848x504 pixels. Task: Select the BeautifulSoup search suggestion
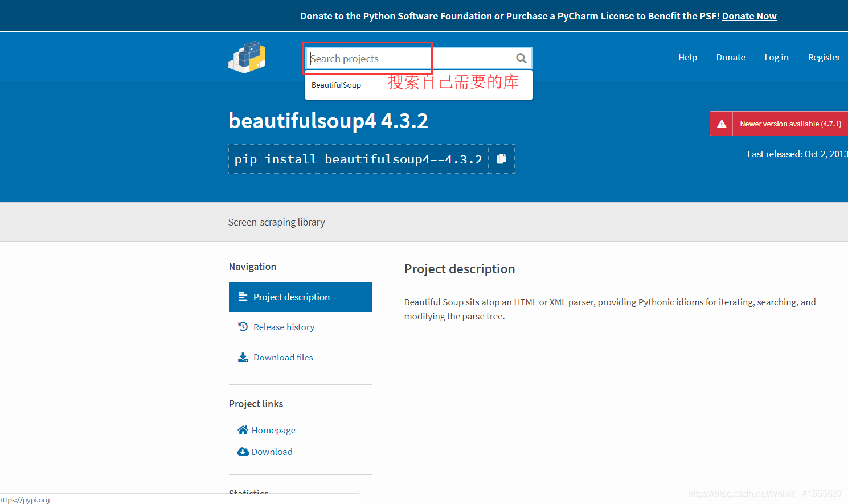[336, 85]
